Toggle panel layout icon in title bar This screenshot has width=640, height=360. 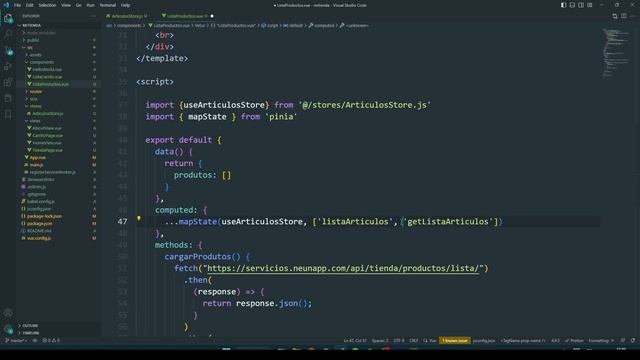(x=572, y=5)
